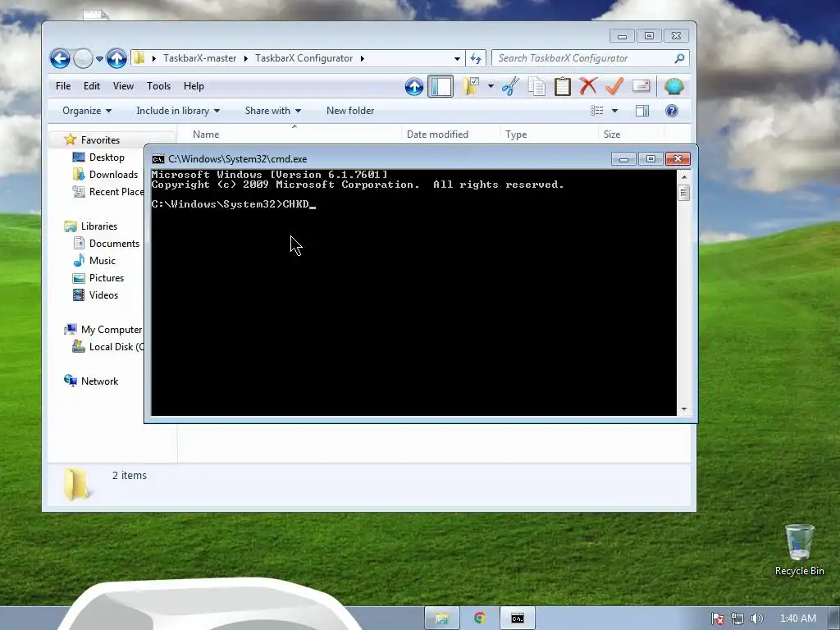The image size is (840, 630).
Task: Toggle the navigation pane toolbar button
Action: click(441, 86)
